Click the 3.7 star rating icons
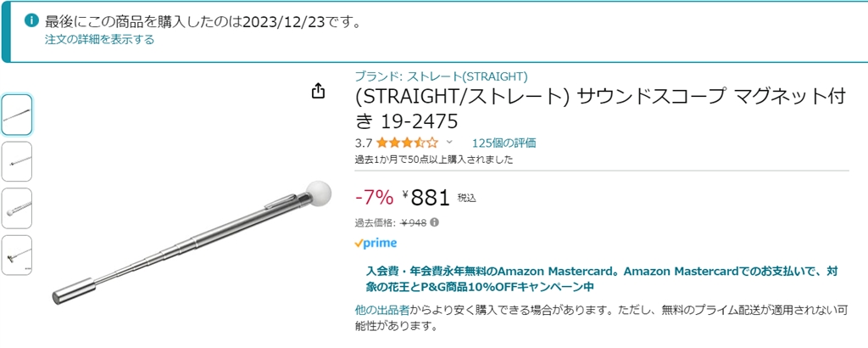This screenshot has width=868, height=348. tap(408, 143)
